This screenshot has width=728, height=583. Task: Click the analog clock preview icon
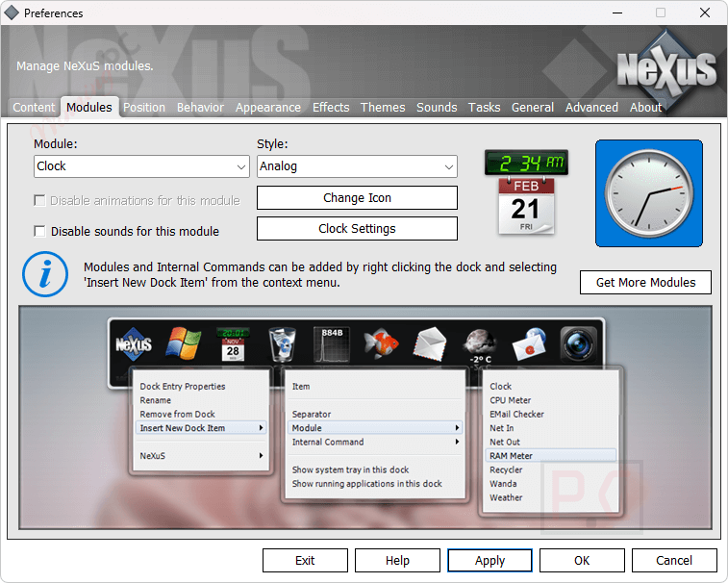648,193
